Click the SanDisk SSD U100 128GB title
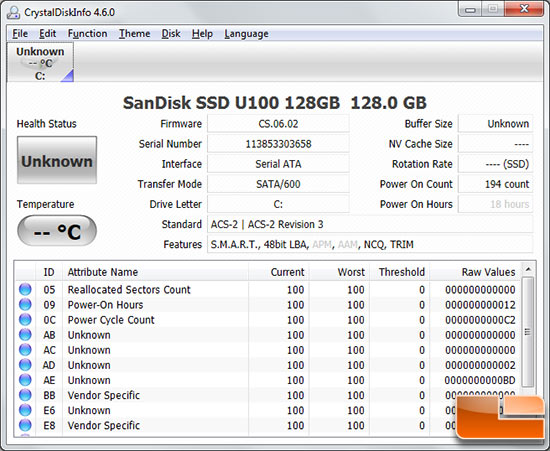The image size is (550, 451). 275,103
